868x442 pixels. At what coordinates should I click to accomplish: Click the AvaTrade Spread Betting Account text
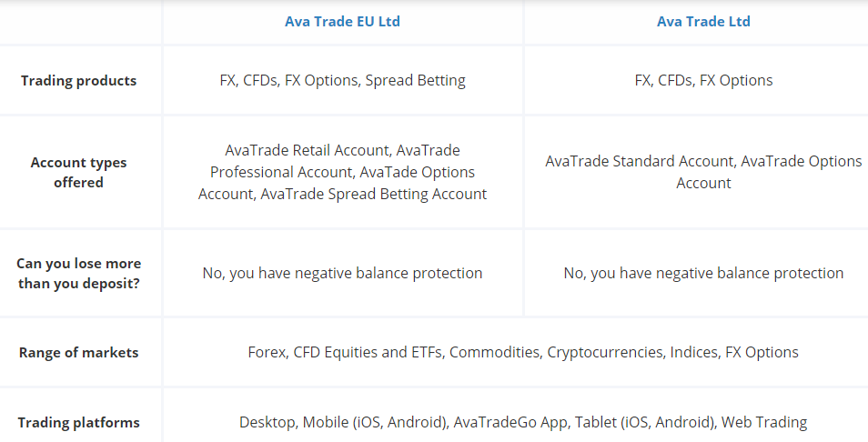pos(373,194)
